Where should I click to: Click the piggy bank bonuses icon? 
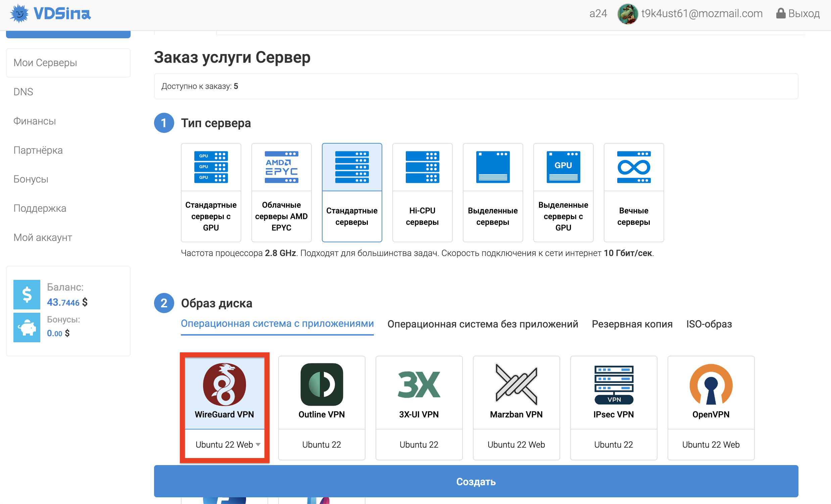pos(27,327)
